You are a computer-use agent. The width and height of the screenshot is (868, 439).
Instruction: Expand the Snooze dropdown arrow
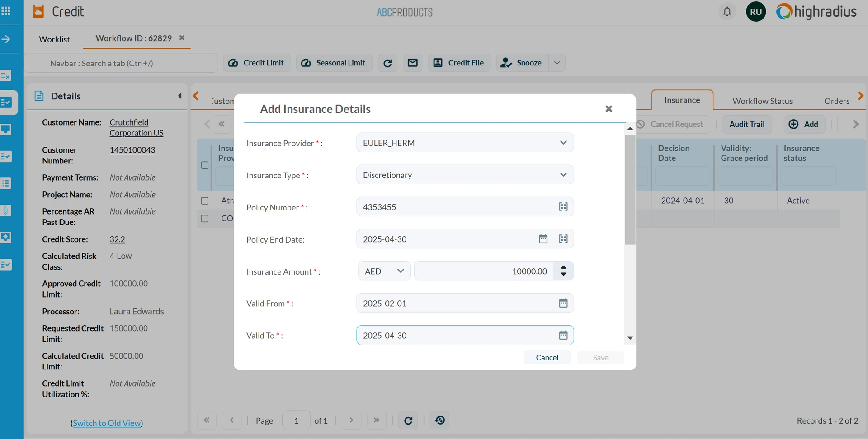coord(557,63)
